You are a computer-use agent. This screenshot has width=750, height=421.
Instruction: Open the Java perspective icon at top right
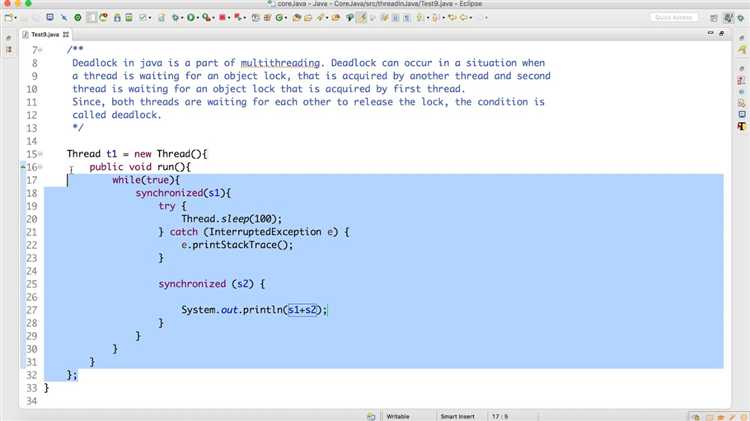tap(728, 18)
